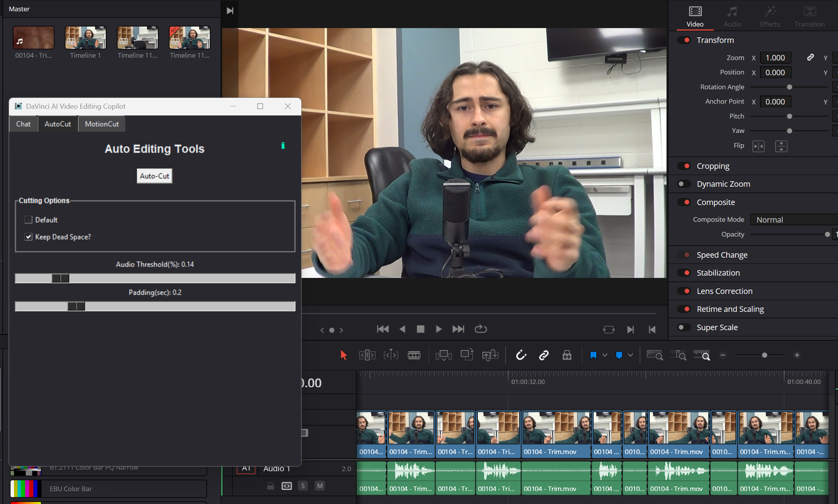
Task: Open the flag color dropdown arrow
Action: click(605, 355)
